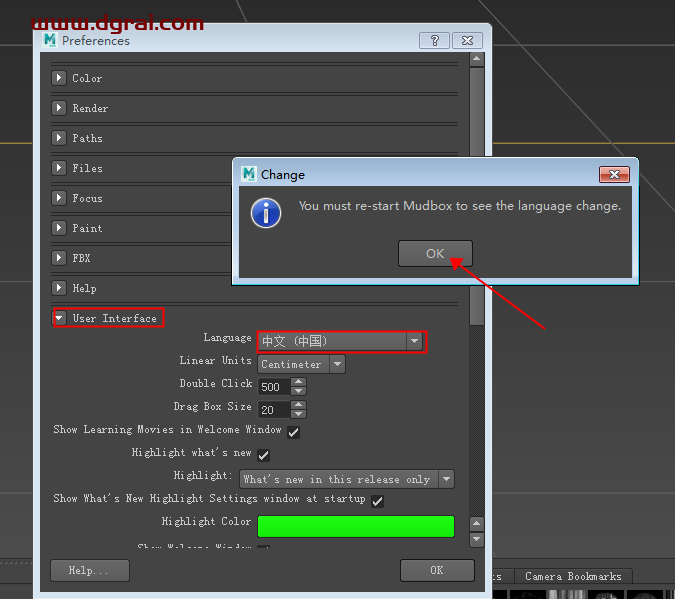Expand the FBX section
The image size is (675, 599).
[x=59, y=258]
